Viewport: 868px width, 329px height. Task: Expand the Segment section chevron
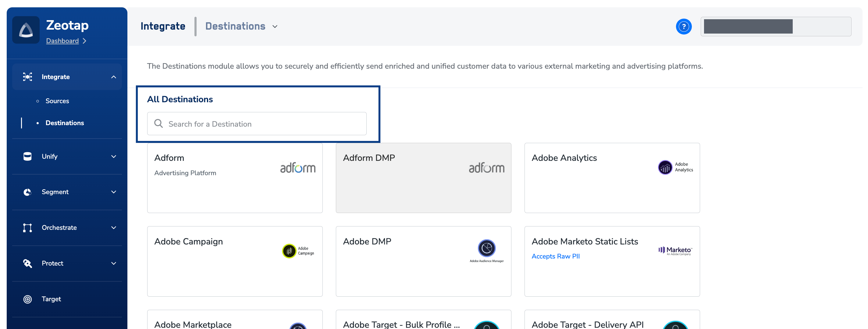pyautogui.click(x=114, y=192)
